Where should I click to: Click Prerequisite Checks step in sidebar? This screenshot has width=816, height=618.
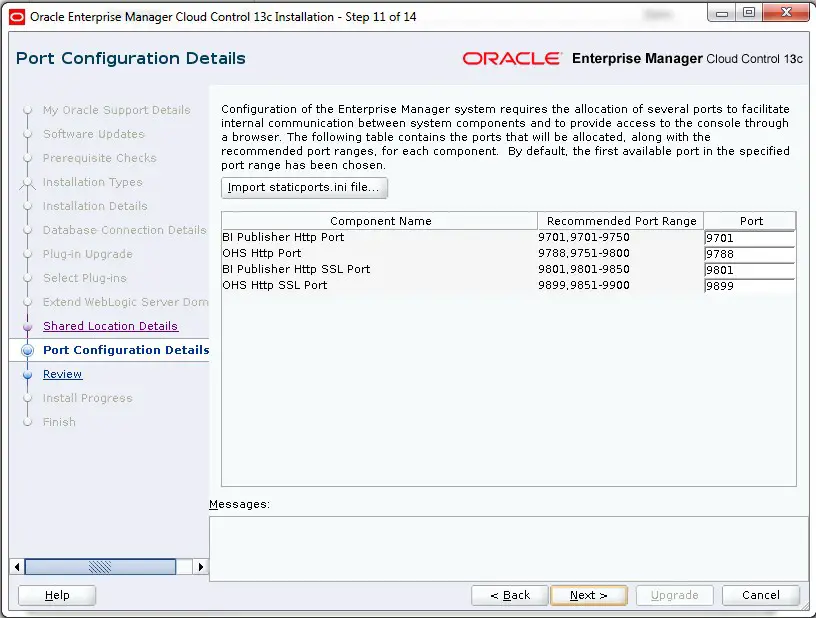pyautogui.click(x=99, y=158)
